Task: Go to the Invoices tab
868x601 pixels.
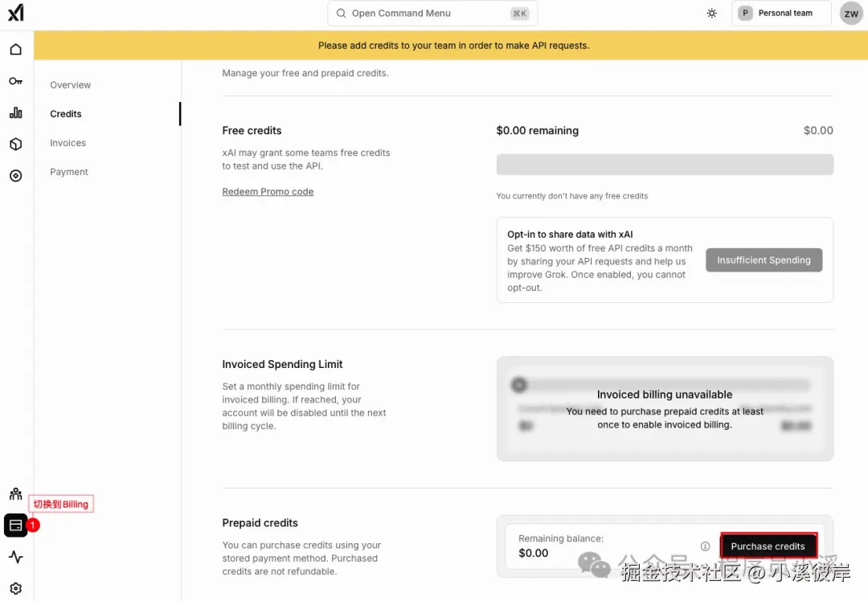Action: [x=68, y=143]
